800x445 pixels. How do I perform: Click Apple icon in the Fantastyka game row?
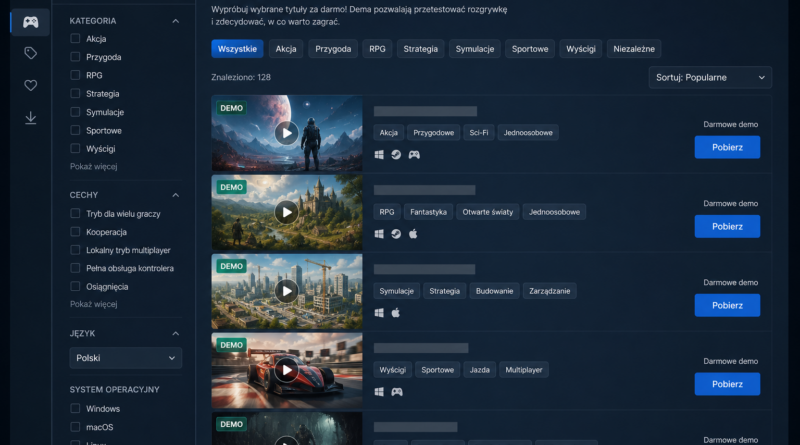(x=413, y=234)
